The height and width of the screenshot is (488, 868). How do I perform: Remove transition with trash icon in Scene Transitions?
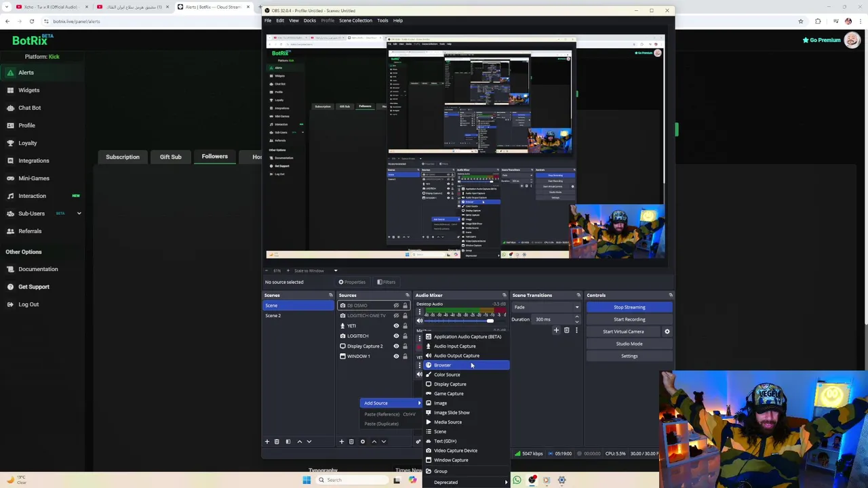pyautogui.click(x=566, y=331)
